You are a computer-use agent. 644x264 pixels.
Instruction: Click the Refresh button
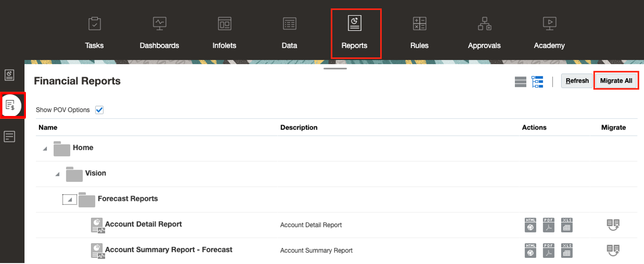click(x=577, y=81)
